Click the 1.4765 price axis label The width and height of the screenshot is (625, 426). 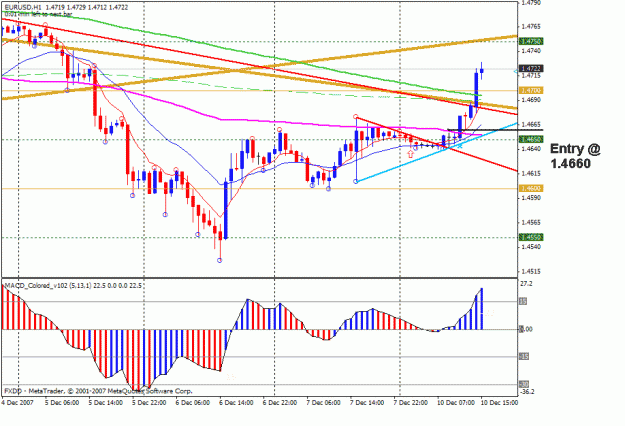click(x=531, y=27)
